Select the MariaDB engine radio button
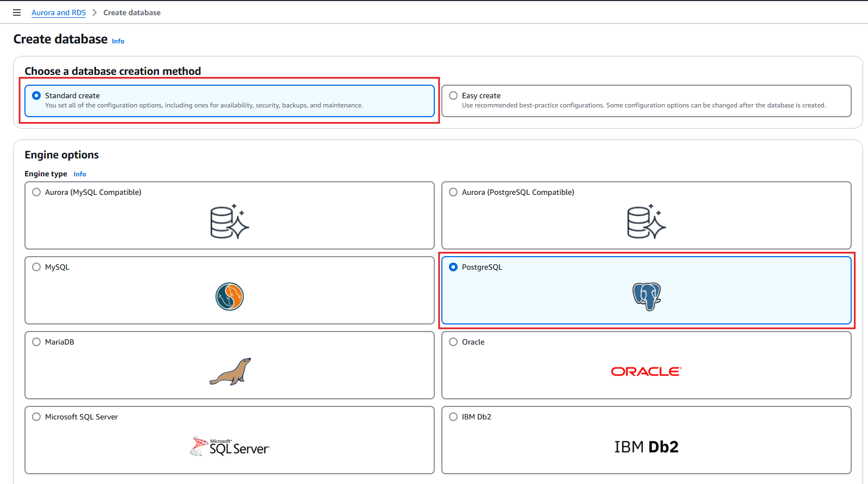The height and width of the screenshot is (484, 868). [x=36, y=342]
